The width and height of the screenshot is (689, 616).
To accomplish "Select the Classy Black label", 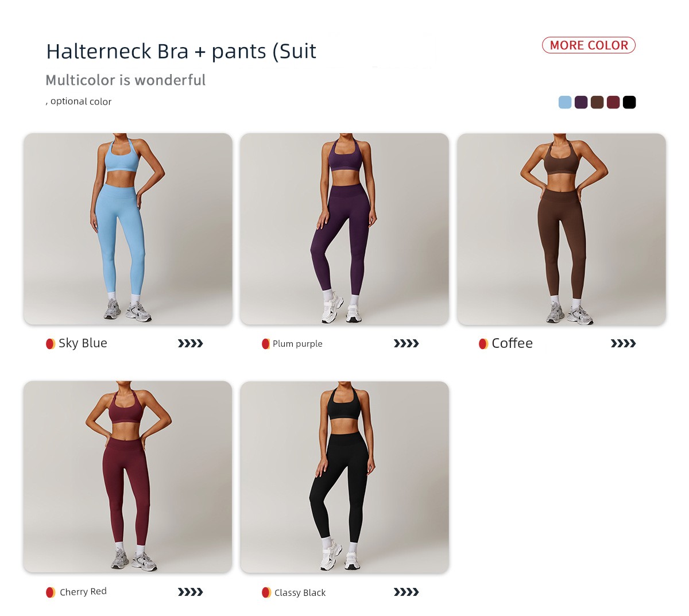I will click(300, 592).
